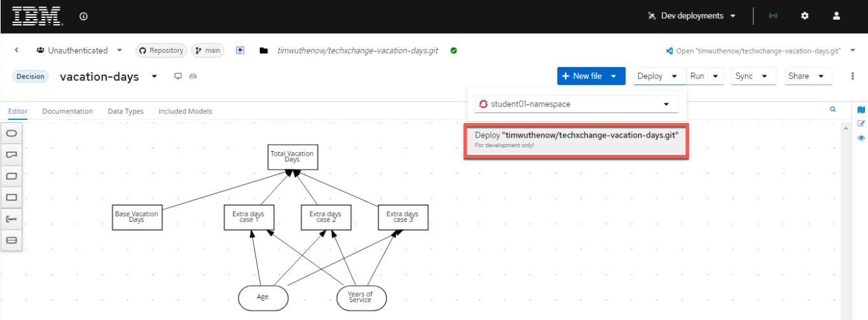Click the monitor icon next to file name
Viewport: 868px width, 320px height.
tap(178, 76)
